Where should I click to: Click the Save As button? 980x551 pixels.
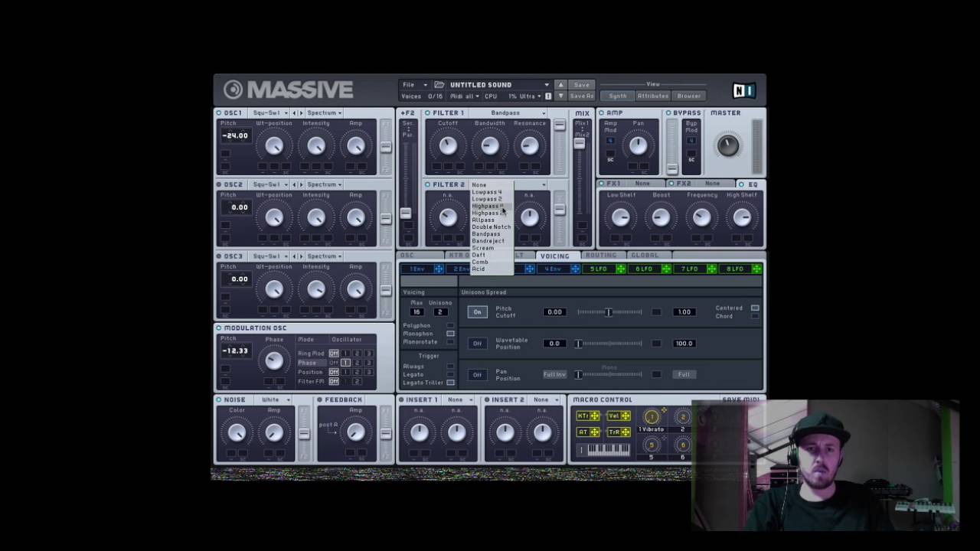tap(582, 96)
